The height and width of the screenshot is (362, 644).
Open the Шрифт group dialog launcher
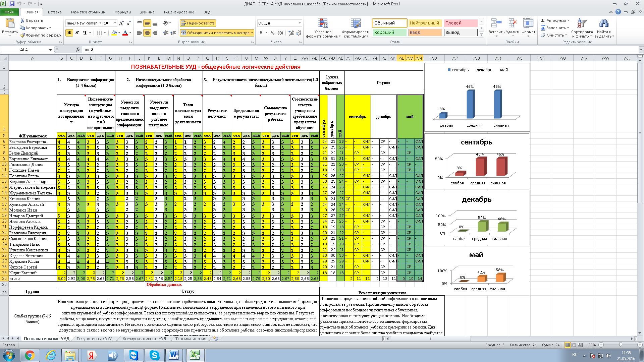(x=130, y=42)
